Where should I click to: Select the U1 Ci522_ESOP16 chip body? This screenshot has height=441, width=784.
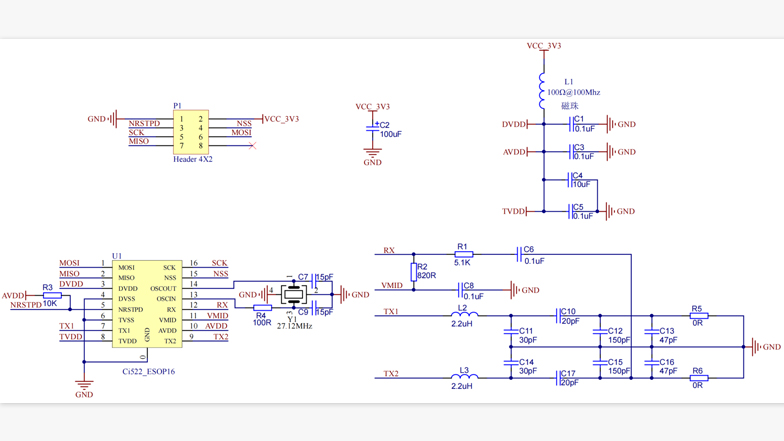147,304
